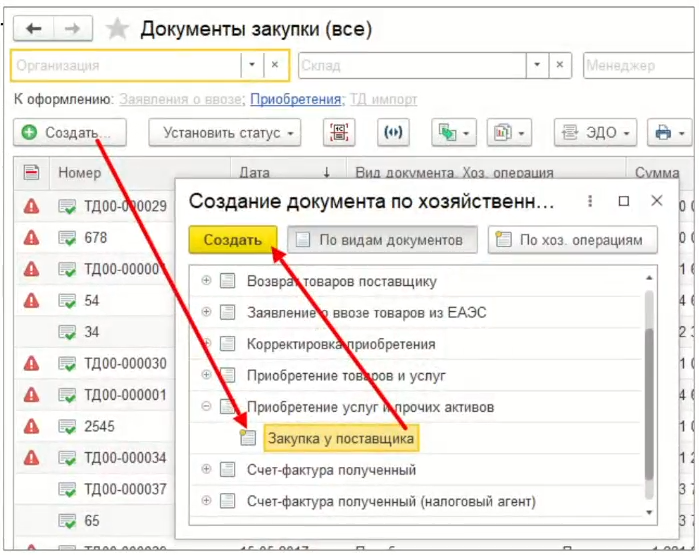Screen dimensions: 699x555
Task: Select row ТД00-000030 in list
Action: pyautogui.click(x=95, y=363)
